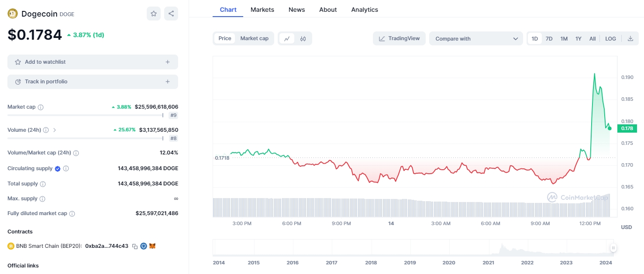The image size is (644, 274).
Task: Click the Dogecoin price $0.1784
Action: 35,34
